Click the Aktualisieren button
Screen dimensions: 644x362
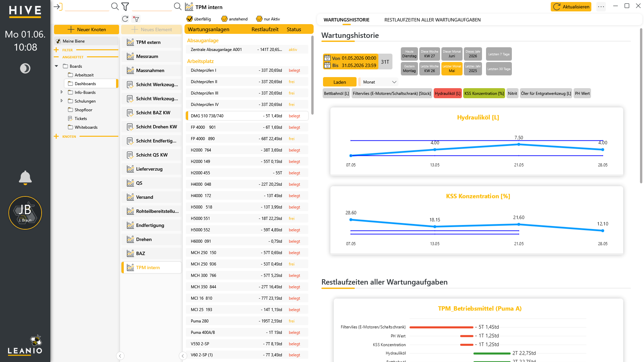[x=571, y=7]
